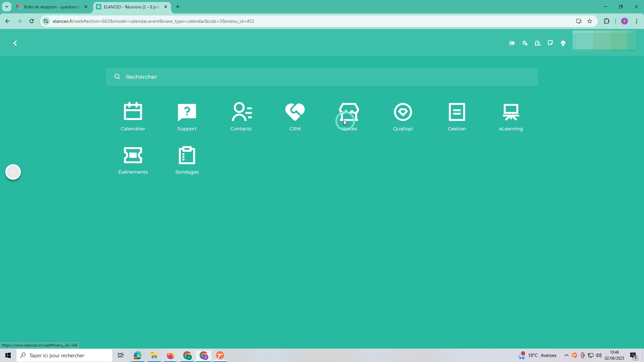The image size is (644, 362).
Task: Open the tab search dropdown arrow
Action: 6,7
